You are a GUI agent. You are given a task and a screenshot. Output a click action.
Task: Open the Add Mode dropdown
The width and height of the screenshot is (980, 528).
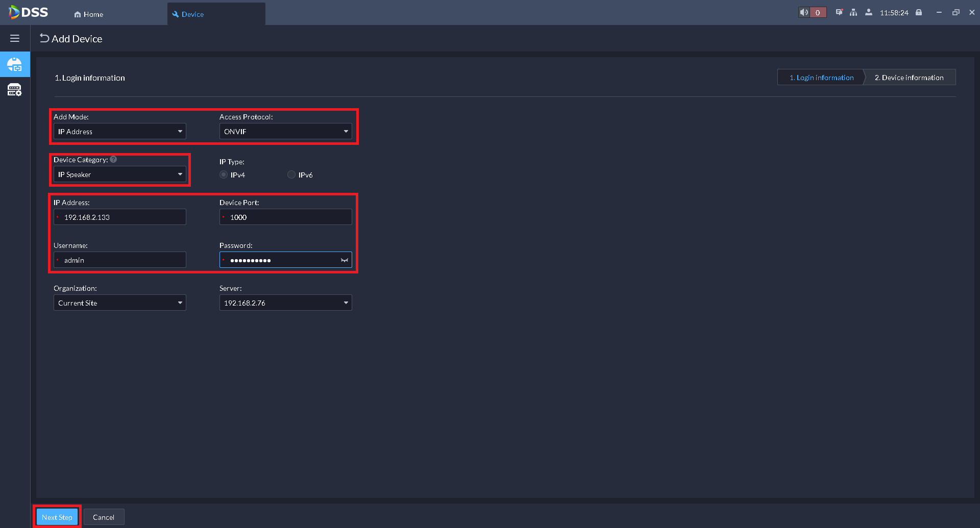(120, 131)
